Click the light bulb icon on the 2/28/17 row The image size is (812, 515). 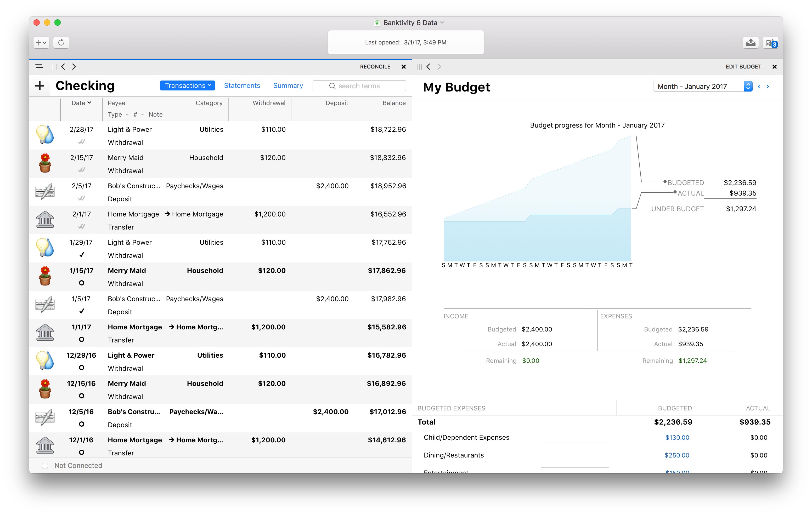click(x=45, y=134)
